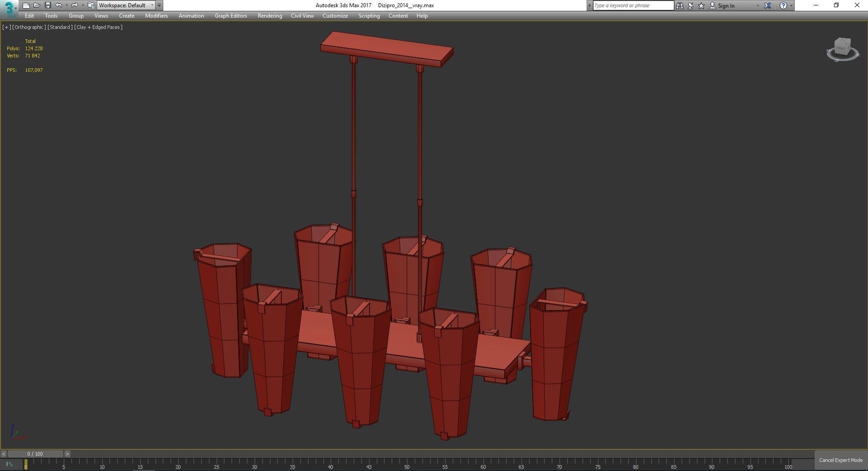Click in the keyword search field

click(x=633, y=5)
